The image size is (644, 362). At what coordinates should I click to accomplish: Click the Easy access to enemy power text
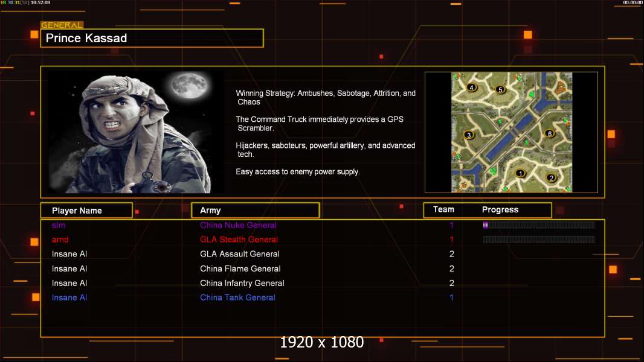[298, 172]
